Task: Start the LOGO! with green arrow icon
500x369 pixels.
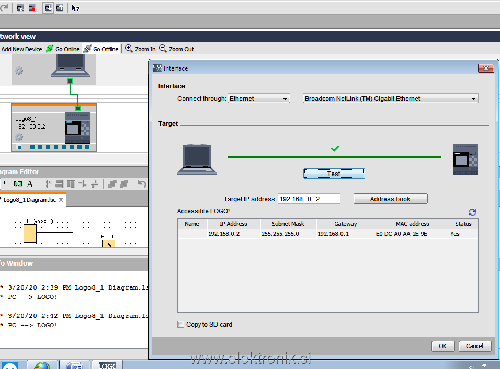Action: (20, 8)
